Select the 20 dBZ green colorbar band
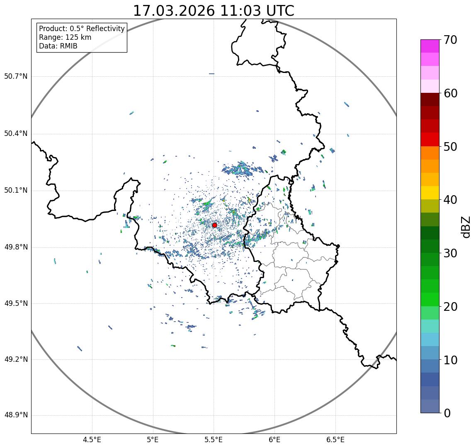The width and height of the screenshot is (476, 448). click(x=430, y=300)
